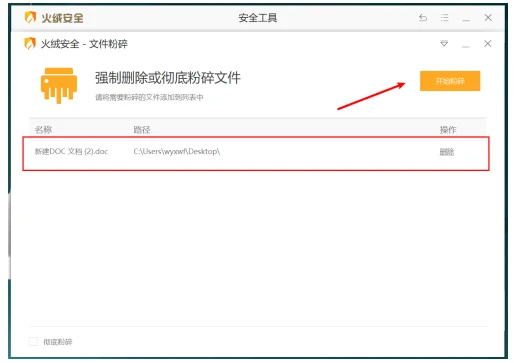Click the 操作 column header
The image size is (515, 363).
pyautogui.click(x=448, y=129)
